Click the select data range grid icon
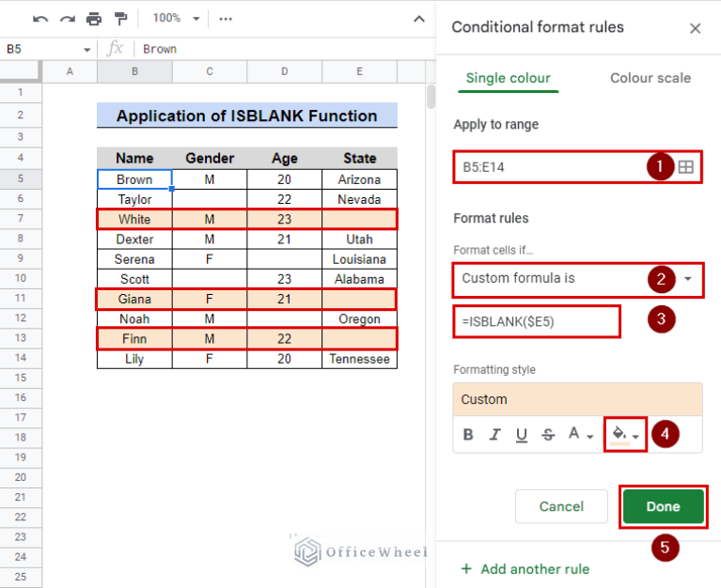The image size is (721, 588). pos(686,167)
